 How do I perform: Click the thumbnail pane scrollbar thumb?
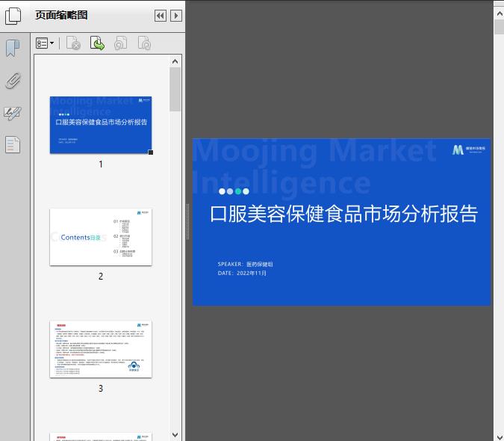point(175,90)
